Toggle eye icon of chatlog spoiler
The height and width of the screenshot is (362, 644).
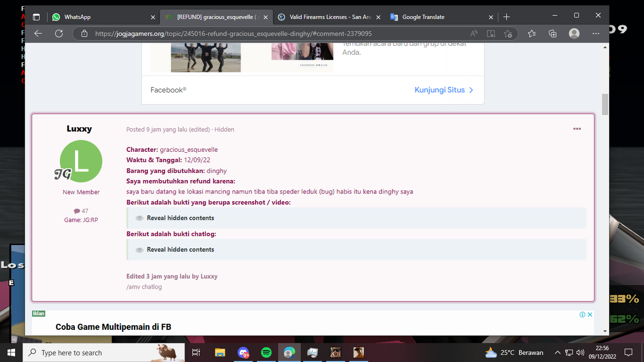click(139, 250)
